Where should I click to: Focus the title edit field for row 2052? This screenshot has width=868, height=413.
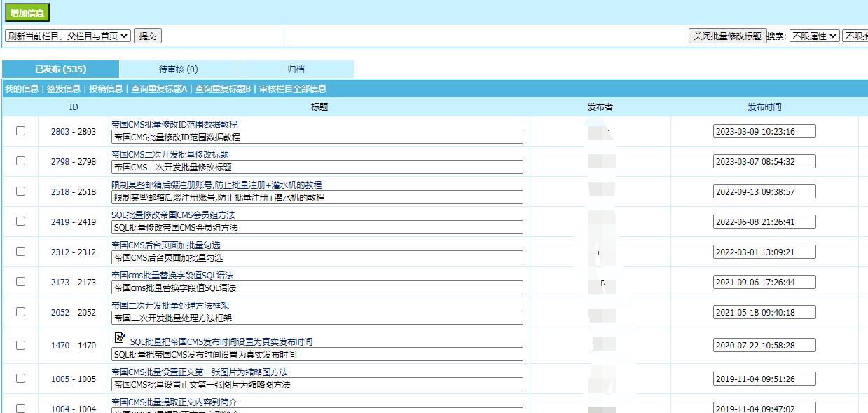tap(317, 318)
